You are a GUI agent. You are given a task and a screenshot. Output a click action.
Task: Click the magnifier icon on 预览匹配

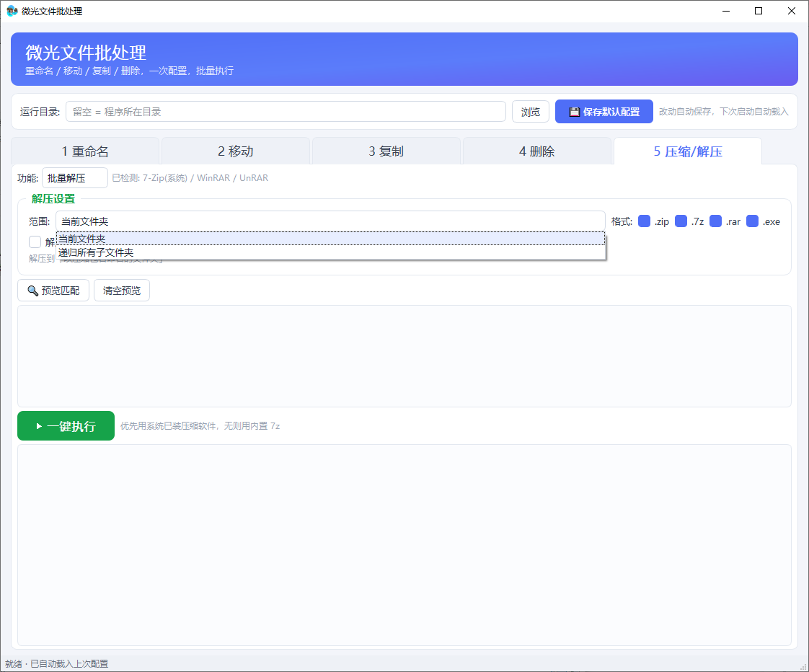(x=32, y=291)
